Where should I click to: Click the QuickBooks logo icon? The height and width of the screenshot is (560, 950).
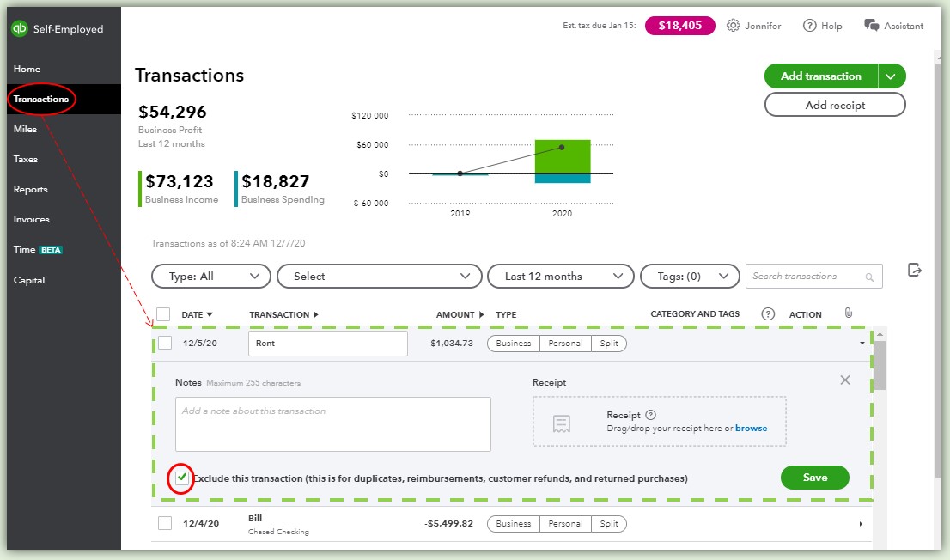(x=20, y=28)
